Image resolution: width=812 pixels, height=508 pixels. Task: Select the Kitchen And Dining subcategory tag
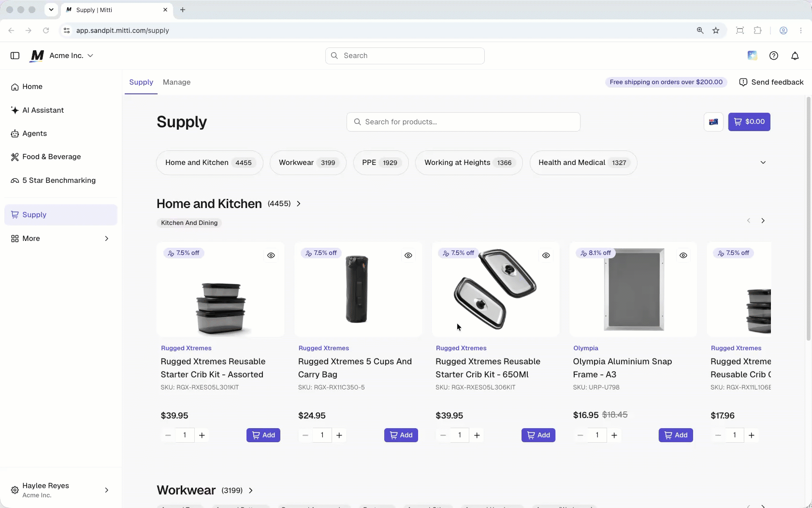pyautogui.click(x=189, y=223)
